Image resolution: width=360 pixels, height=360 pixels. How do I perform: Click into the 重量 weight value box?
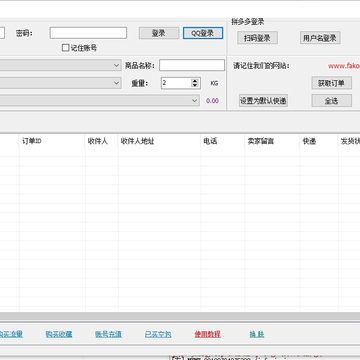176,83
